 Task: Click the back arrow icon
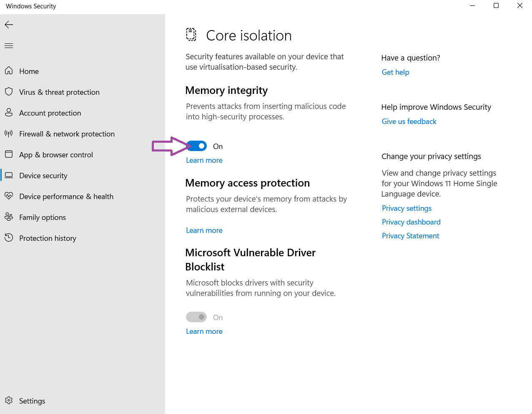pos(9,25)
